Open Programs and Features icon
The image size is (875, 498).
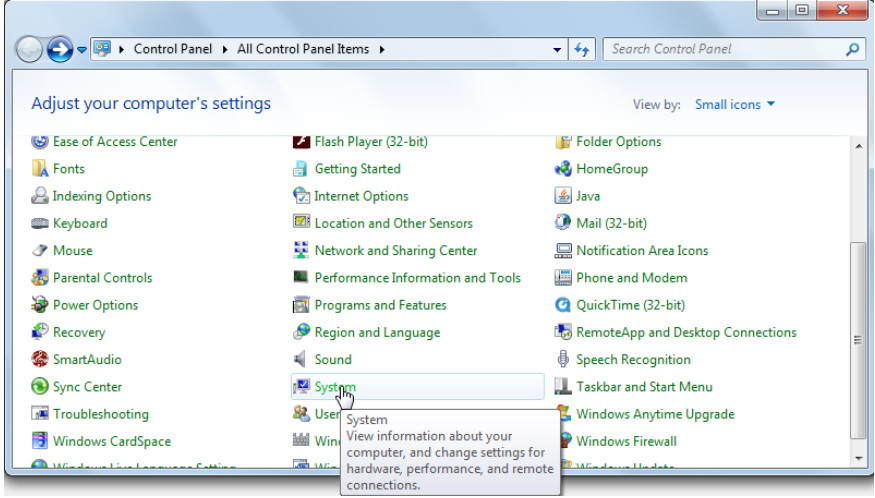[301, 305]
